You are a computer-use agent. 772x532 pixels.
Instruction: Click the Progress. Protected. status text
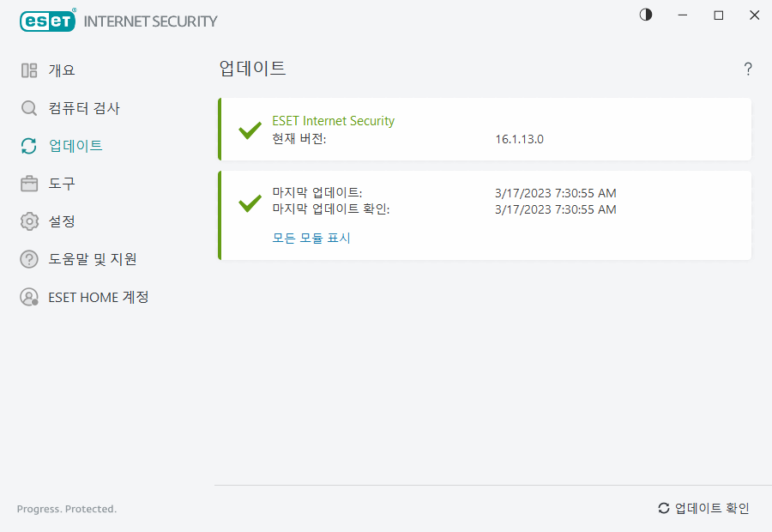[66, 509]
